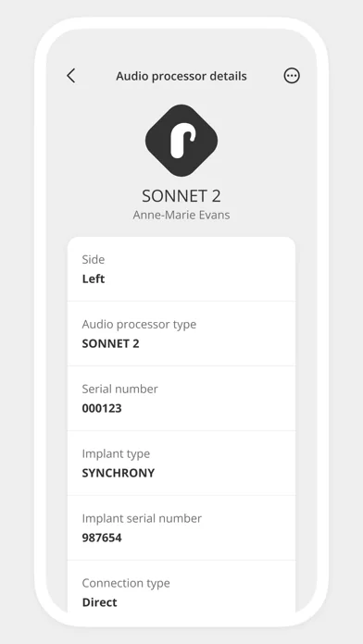Tap the SONNET 2 device name heading

[x=181, y=196]
